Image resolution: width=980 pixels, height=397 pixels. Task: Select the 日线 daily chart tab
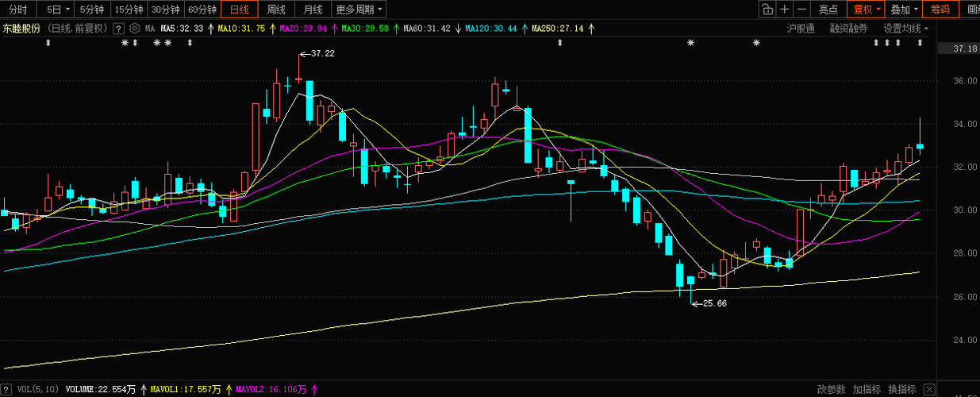(x=240, y=10)
